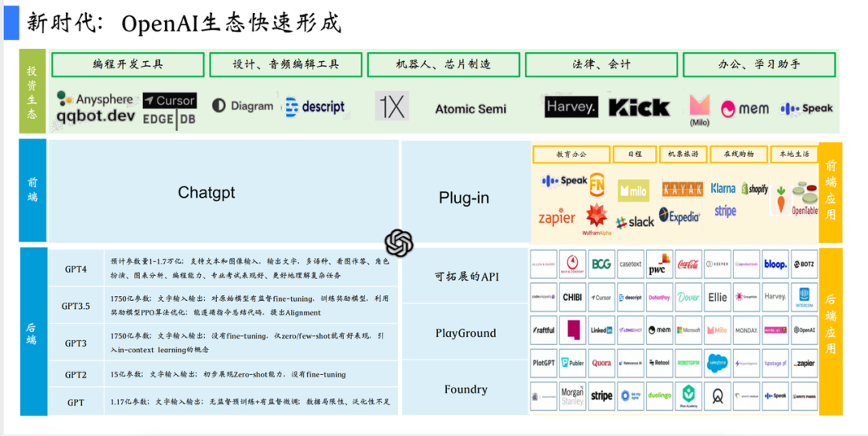
Task: Select the 在线购物 plugin category label
Action: tap(739, 154)
